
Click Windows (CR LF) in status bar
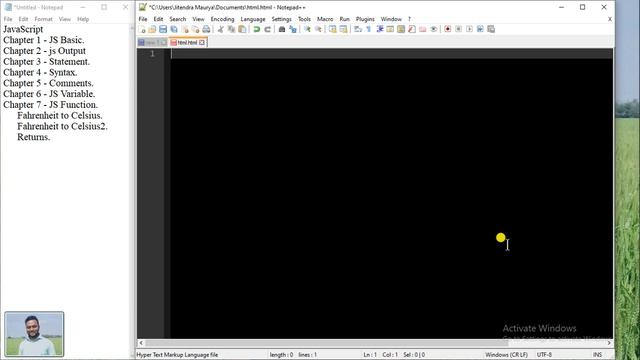[506, 355]
